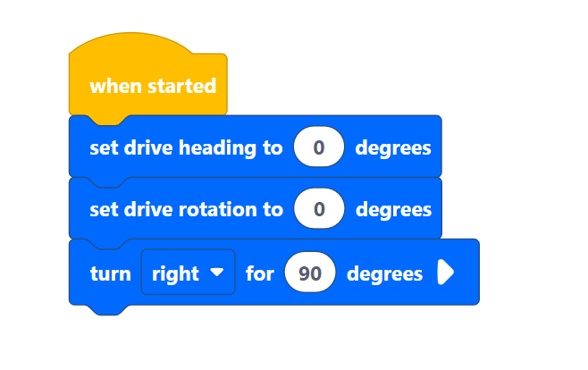Click "degrees" text in the heading block
Screen dimensions: 588x370
(393, 147)
